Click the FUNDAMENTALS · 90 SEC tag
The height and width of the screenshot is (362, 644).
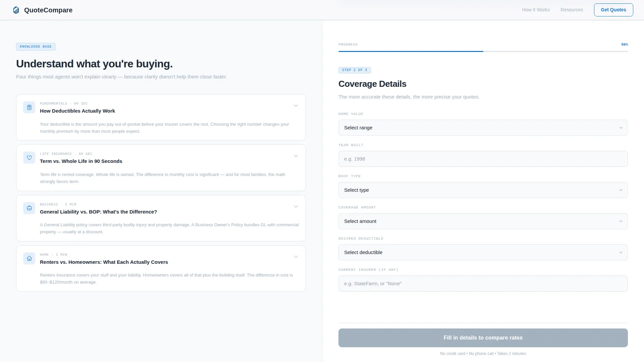[64, 104]
